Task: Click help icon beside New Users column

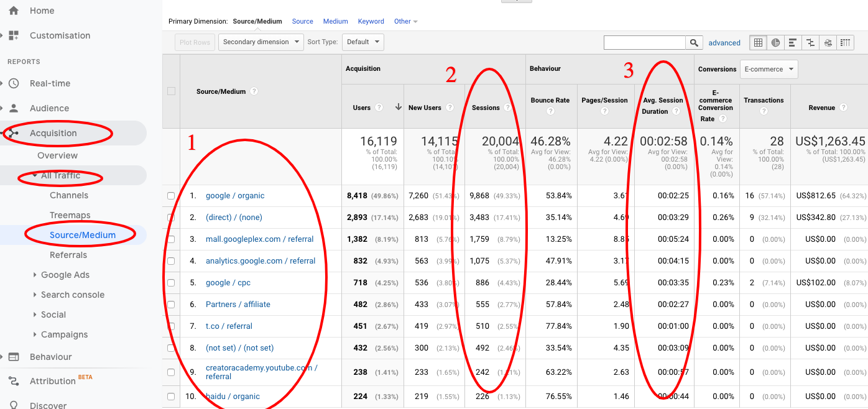Action: pos(450,108)
